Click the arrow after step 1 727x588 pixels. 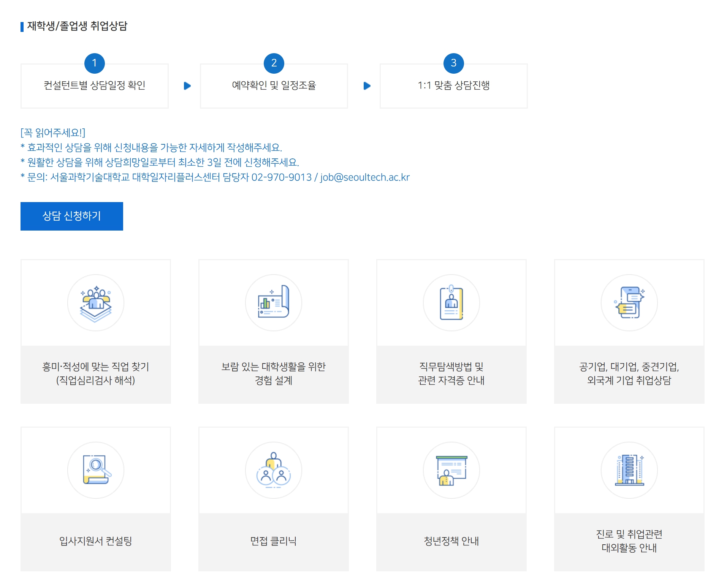click(x=187, y=86)
